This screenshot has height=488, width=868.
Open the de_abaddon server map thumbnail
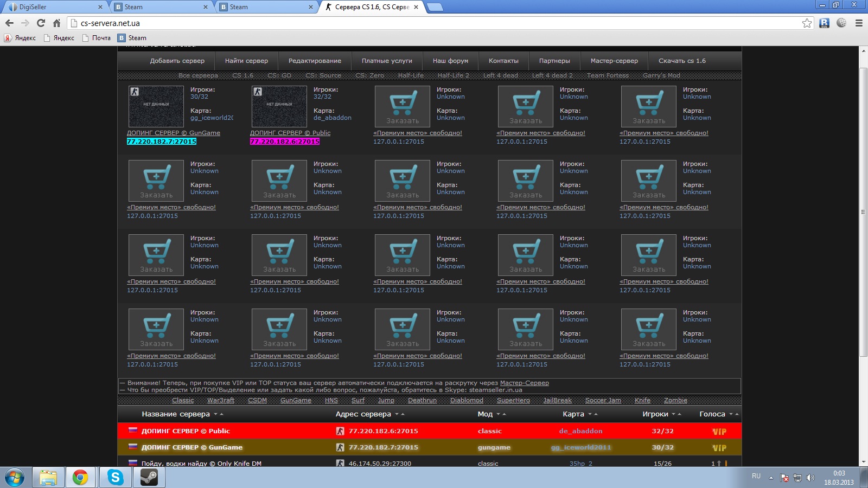279,106
